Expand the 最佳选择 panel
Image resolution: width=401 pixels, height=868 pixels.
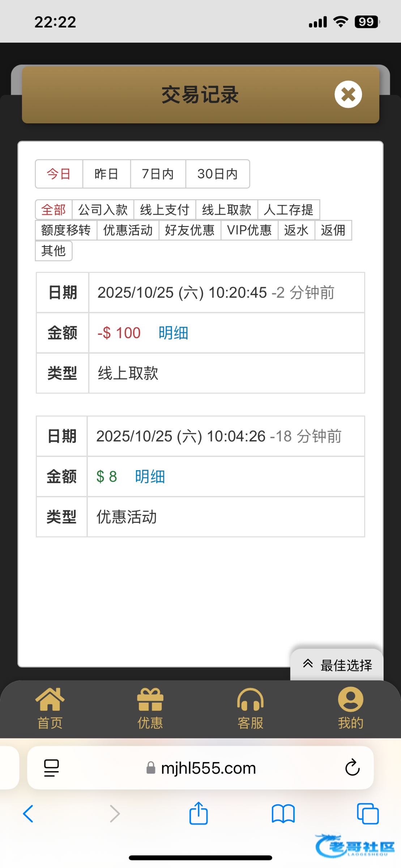(337, 665)
